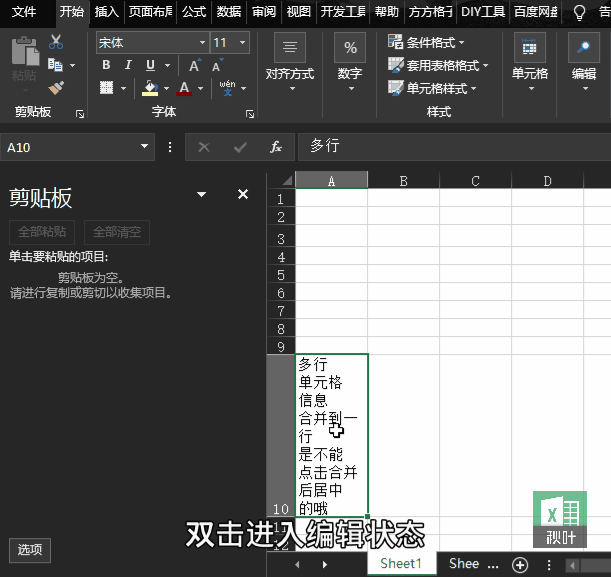Click the formula bar showing 多行
This screenshot has height=577, width=611.
[454, 146]
